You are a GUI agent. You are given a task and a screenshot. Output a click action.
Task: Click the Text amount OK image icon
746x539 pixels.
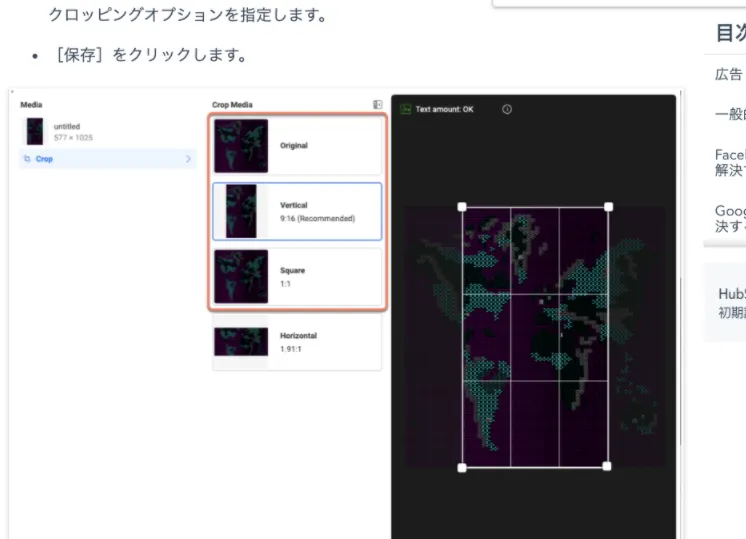pos(406,109)
